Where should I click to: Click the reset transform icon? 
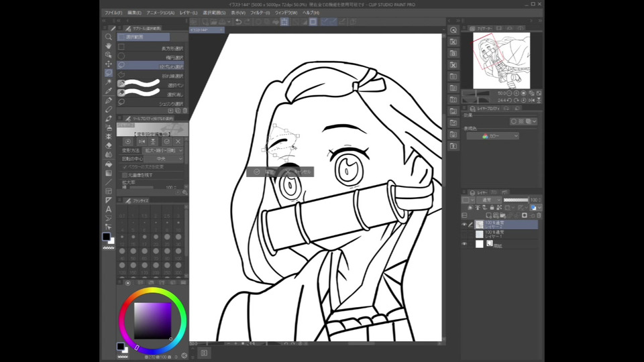click(x=127, y=141)
